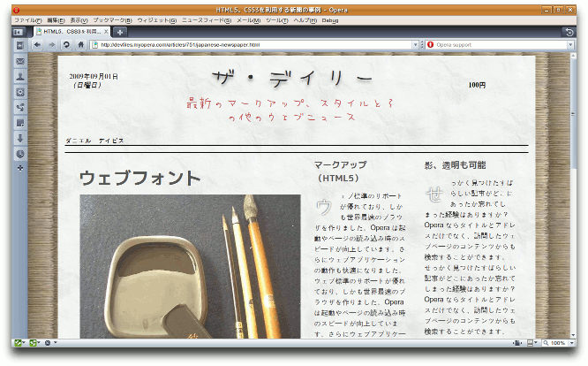The width and height of the screenshot is (588, 366).
Task: Open the fit-to-width view dropdown arrow
Action: pyautogui.click(x=536, y=343)
